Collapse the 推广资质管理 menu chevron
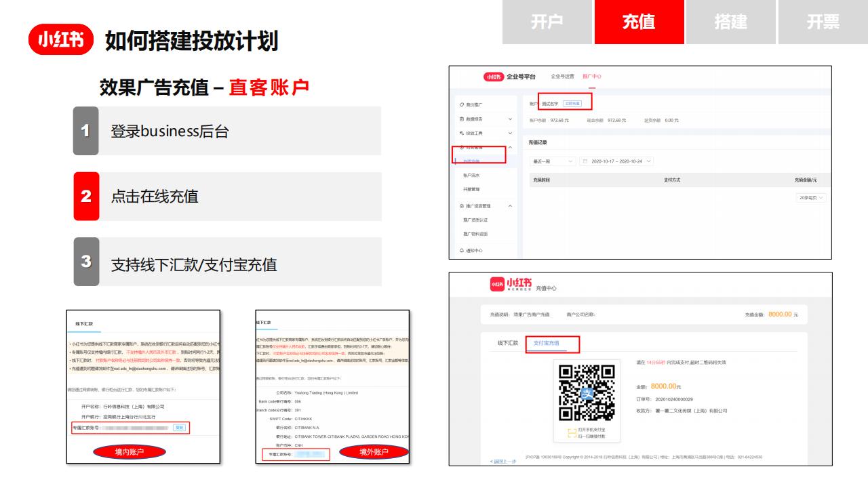The image size is (868, 488). click(510, 206)
